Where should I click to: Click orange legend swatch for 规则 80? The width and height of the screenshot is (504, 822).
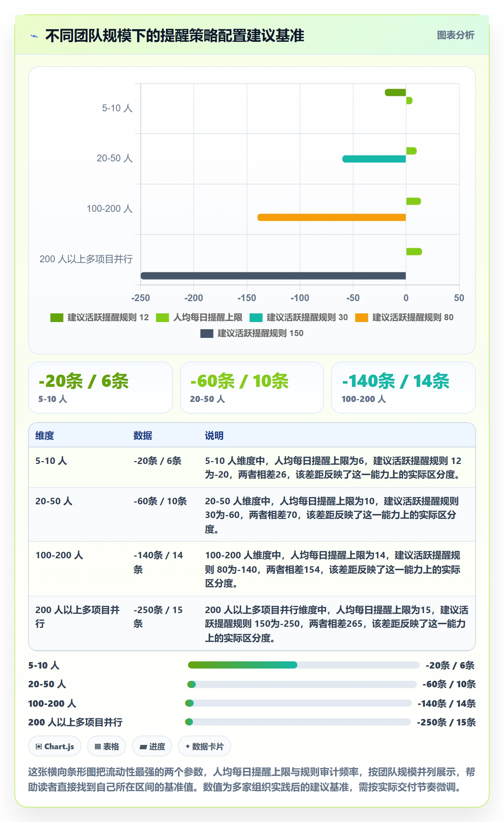tap(361, 318)
